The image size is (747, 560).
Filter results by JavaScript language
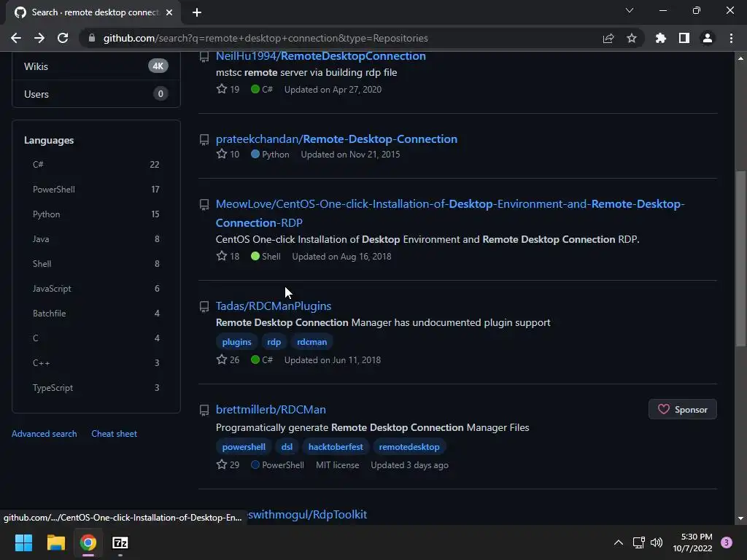point(96,289)
